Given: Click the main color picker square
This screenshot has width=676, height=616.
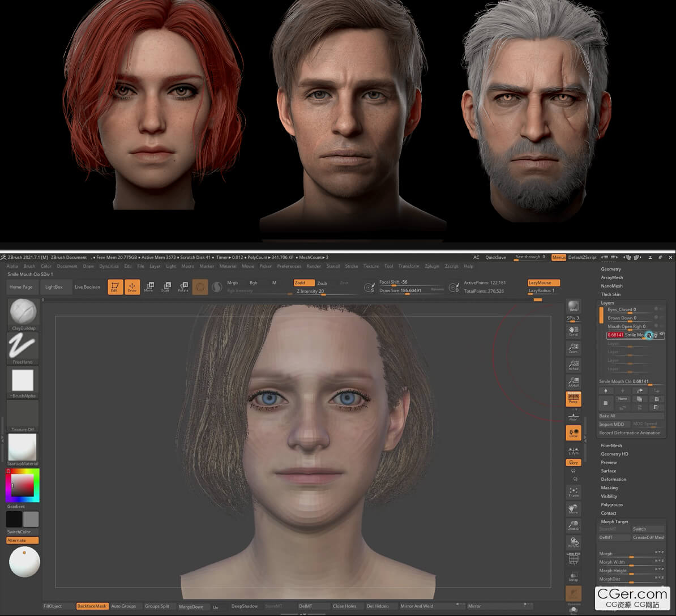Looking at the screenshot, I should click(x=23, y=485).
